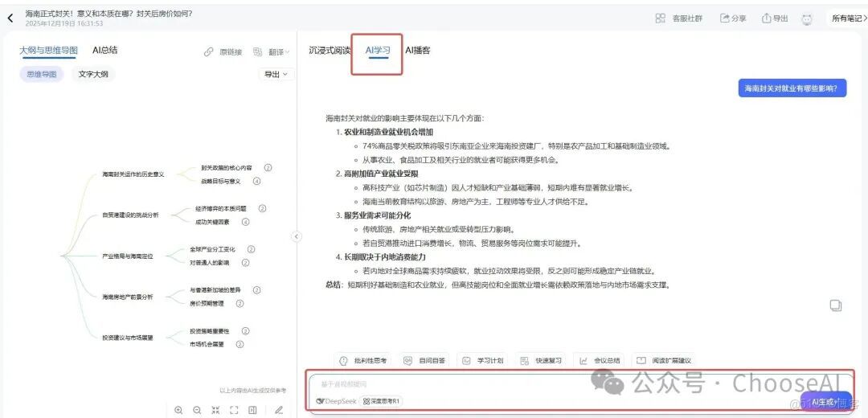This screenshot has width=868, height=418.
Task: Collapse left panel with divider arrow
Action: [x=297, y=236]
